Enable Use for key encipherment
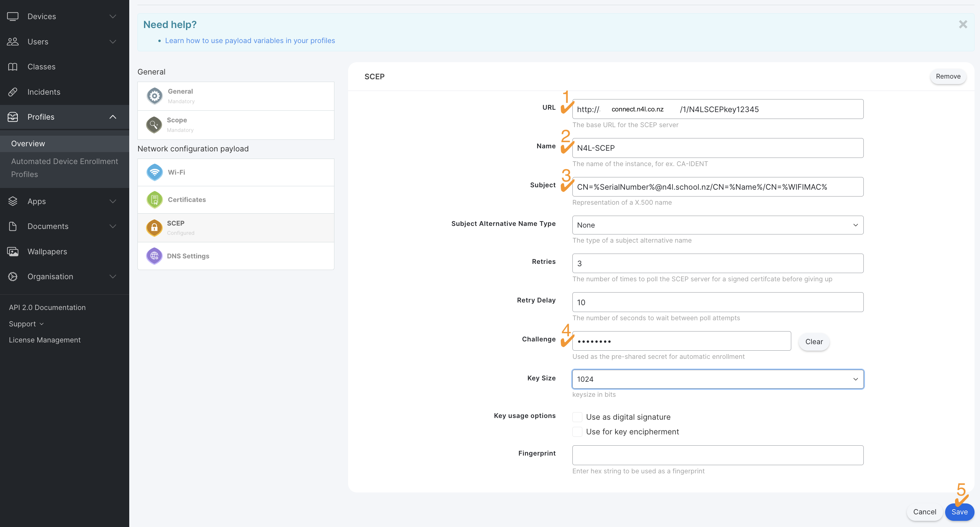980x527 pixels. click(577, 432)
